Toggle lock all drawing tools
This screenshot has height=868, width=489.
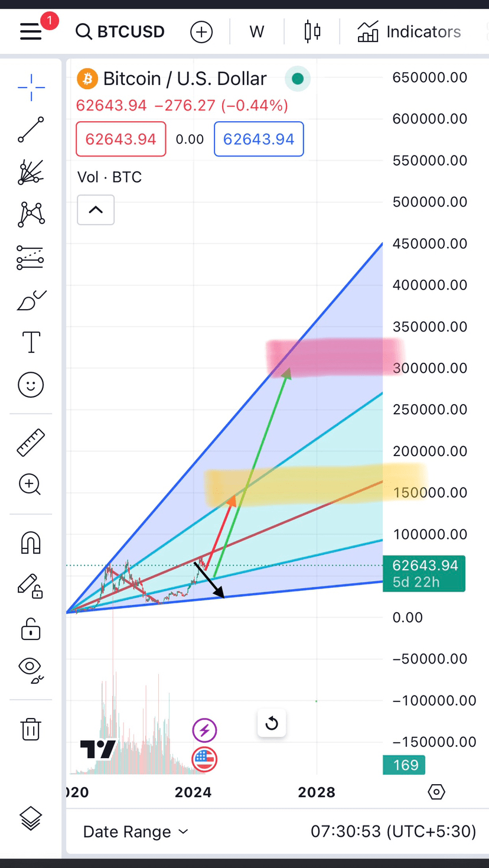coord(31,629)
